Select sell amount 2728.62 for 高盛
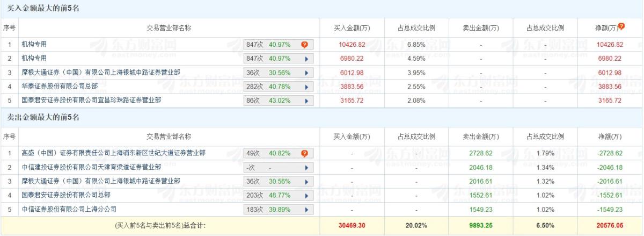 481,154
